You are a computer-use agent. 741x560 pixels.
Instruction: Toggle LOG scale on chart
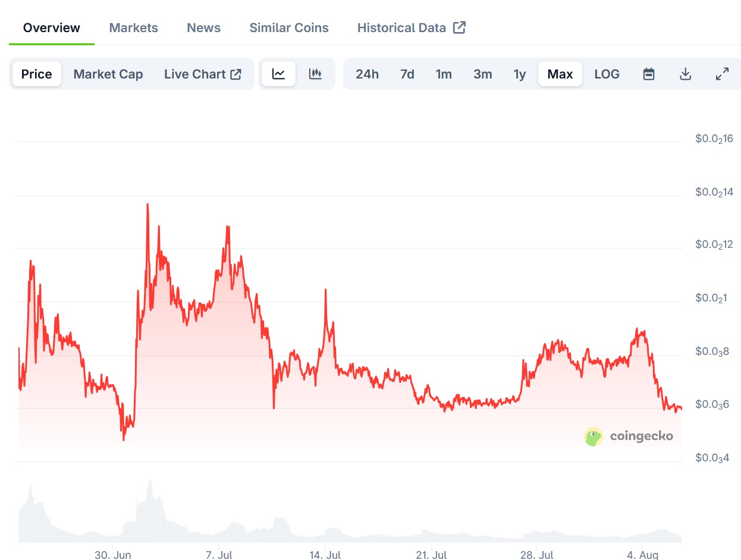607,74
